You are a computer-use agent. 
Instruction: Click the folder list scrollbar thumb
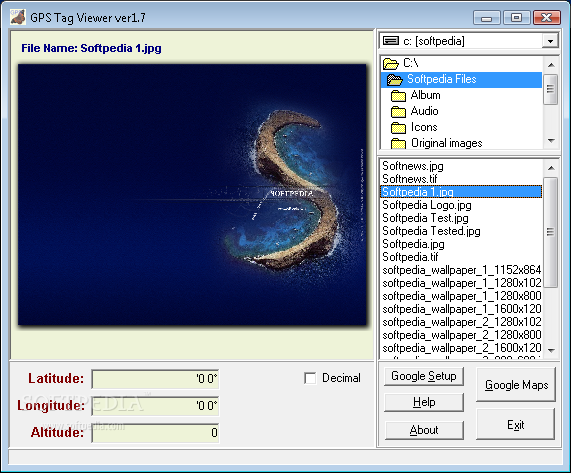click(x=551, y=89)
